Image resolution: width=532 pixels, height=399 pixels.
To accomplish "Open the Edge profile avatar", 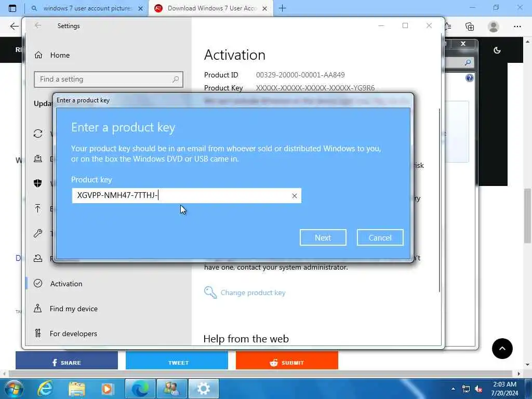I will pyautogui.click(x=494, y=26).
